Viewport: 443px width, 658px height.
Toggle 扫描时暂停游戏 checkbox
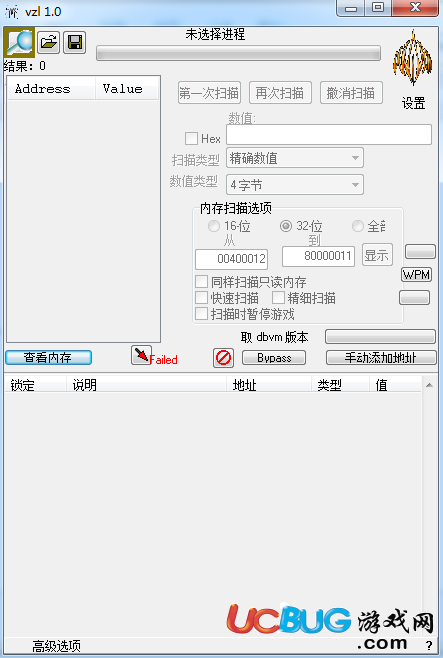click(201, 313)
